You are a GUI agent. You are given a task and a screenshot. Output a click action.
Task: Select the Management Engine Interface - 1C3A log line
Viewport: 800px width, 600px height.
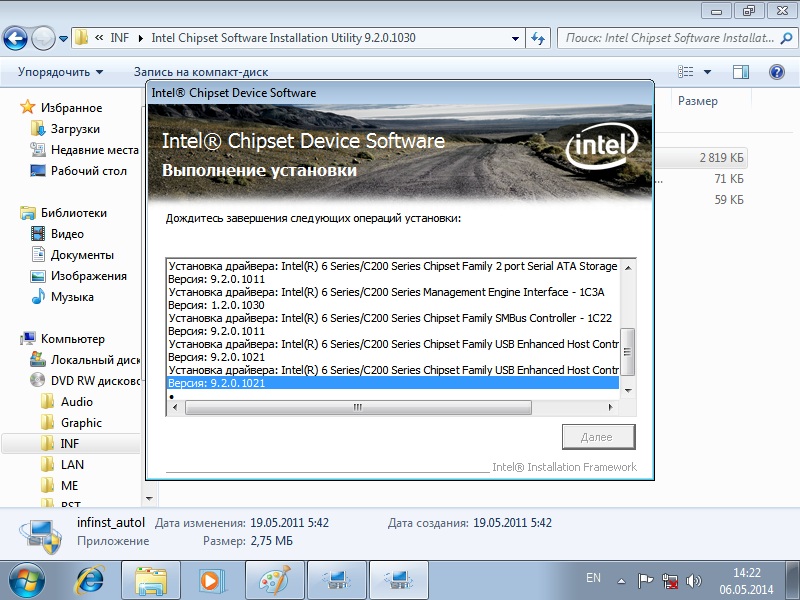[386, 292]
